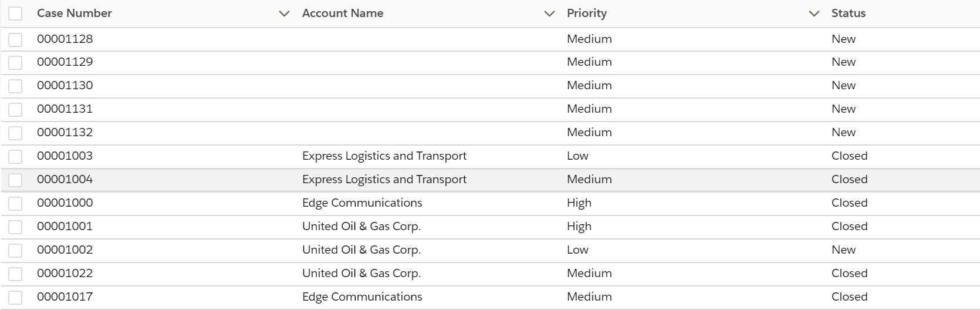This screenshot has width=980, height=310.
Task: Check the box for case 00001003
Action: (15, 156)
